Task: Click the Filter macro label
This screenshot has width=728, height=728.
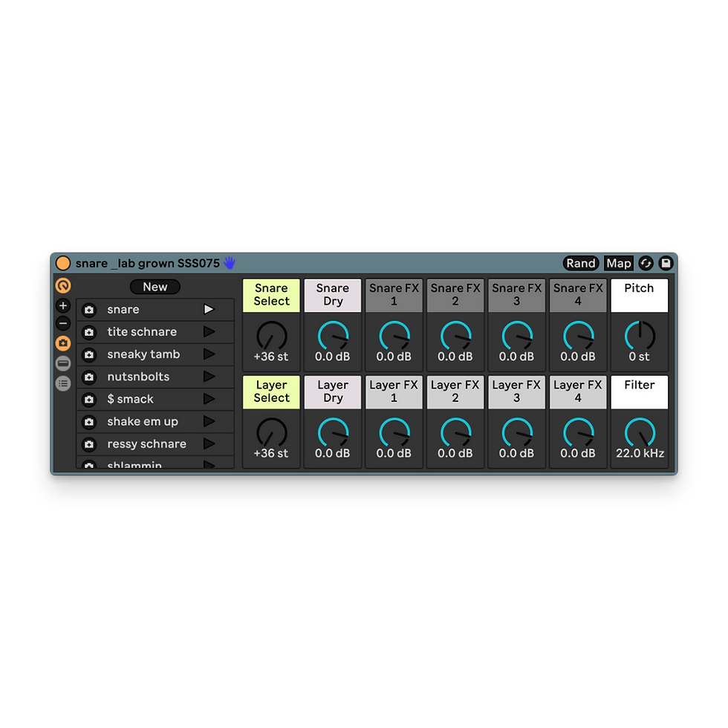Action: [x=640, y=392]
